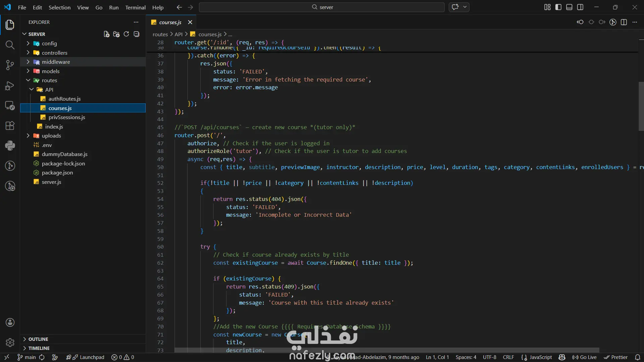
Task: Click the vertical editor scrollbar thumb
Action: (641, 106)
